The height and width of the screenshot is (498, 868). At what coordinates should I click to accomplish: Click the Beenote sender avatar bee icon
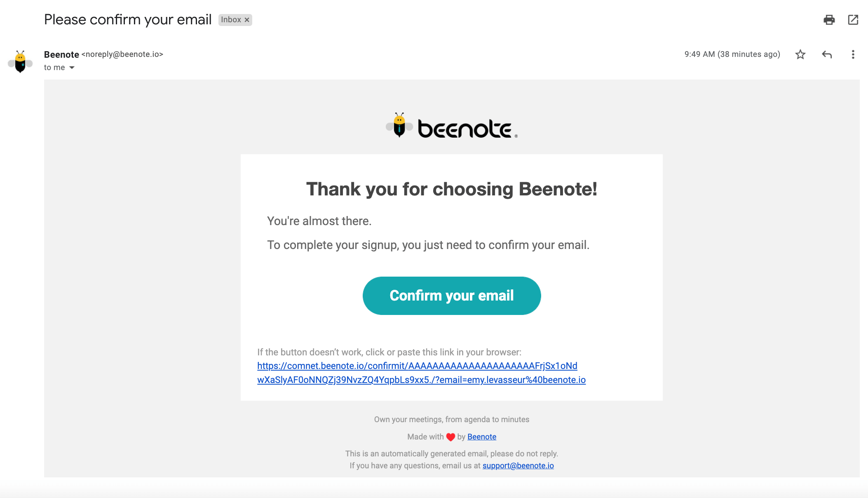tap(20, 61)
